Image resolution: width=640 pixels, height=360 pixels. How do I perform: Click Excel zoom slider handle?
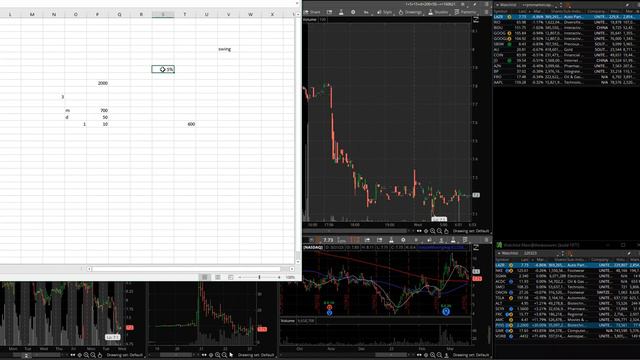click(x=259, y=277)
